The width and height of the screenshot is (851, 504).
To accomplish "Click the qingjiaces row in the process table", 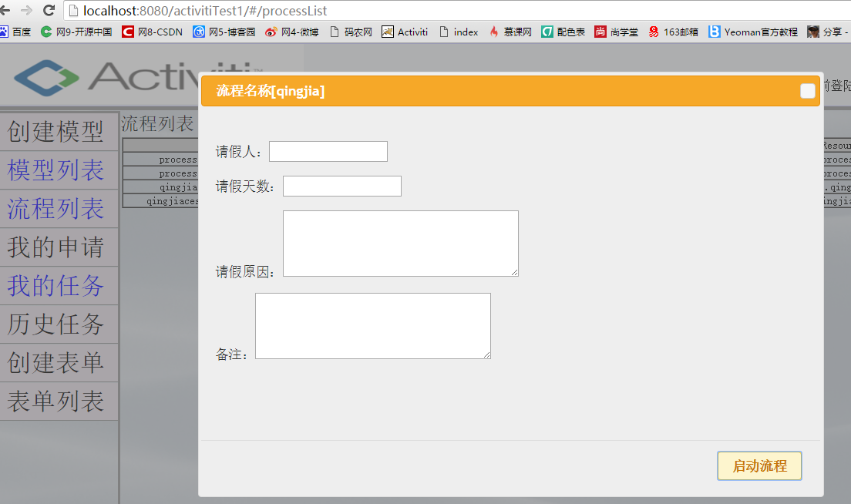I will pos(160,201).
